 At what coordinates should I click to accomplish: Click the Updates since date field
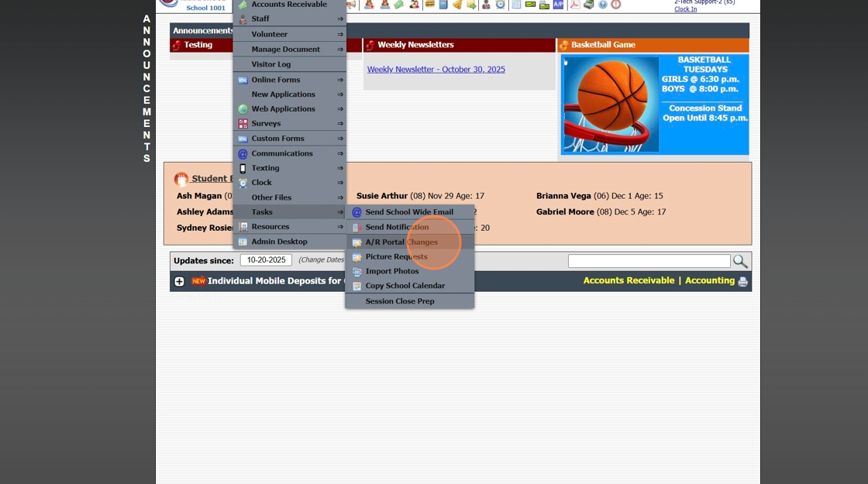[267, 260]
